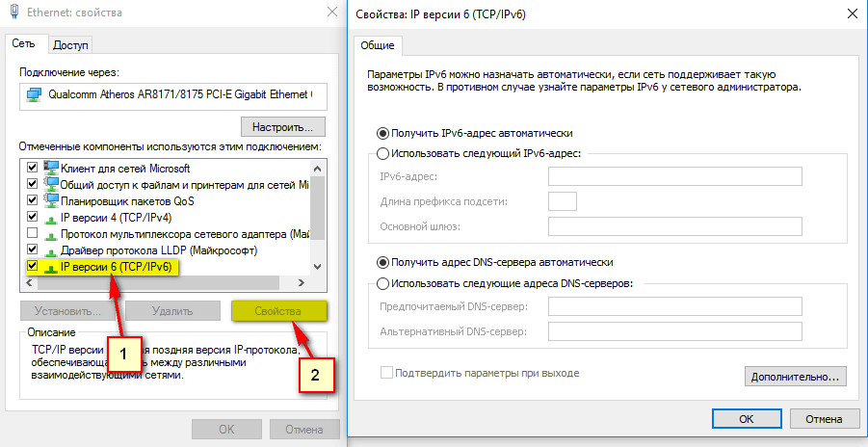Click the Основной шлюз input field

(674, 226)
